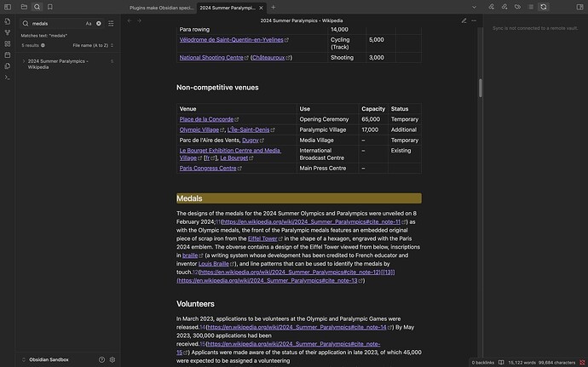The width and height of the screenshot is (588, 367).
Task: Switch to Plugins make Obsidian tab
Action: 160,7
